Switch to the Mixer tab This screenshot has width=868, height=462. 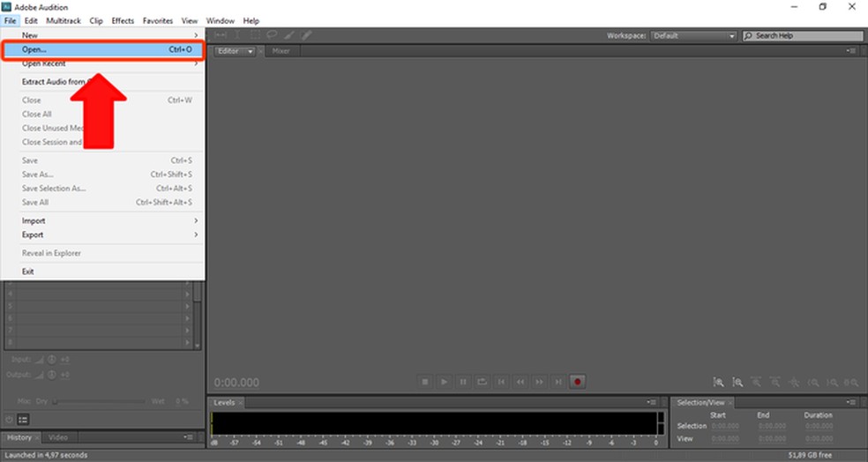[281, 51]
